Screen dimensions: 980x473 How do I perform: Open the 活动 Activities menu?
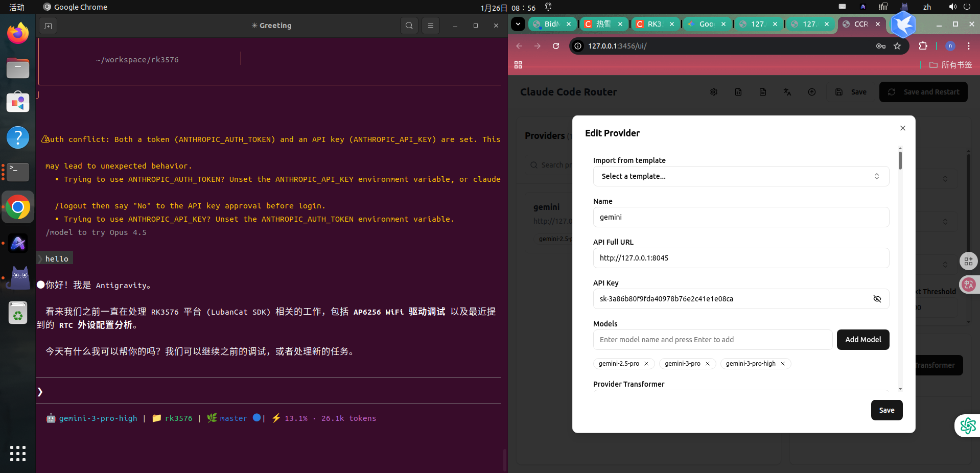tap(17, 7)
